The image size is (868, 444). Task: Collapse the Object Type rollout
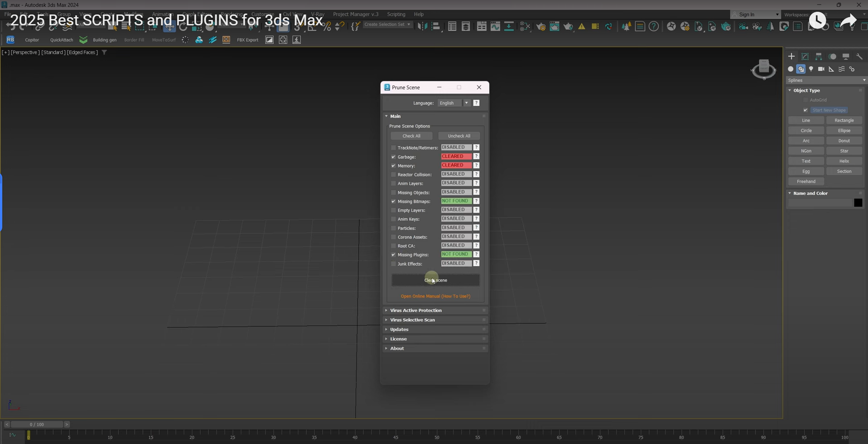click(825, 91)
